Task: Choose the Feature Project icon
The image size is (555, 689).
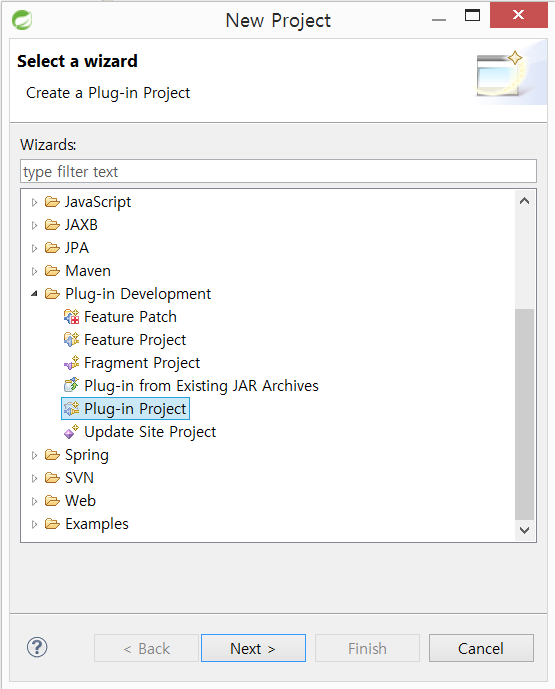Action: [72, 340]
